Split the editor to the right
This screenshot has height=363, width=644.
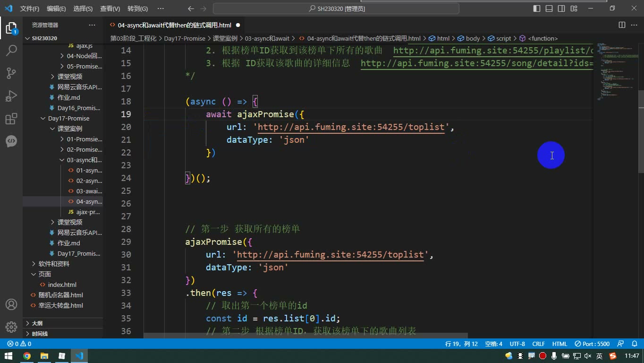pos(622,25)
